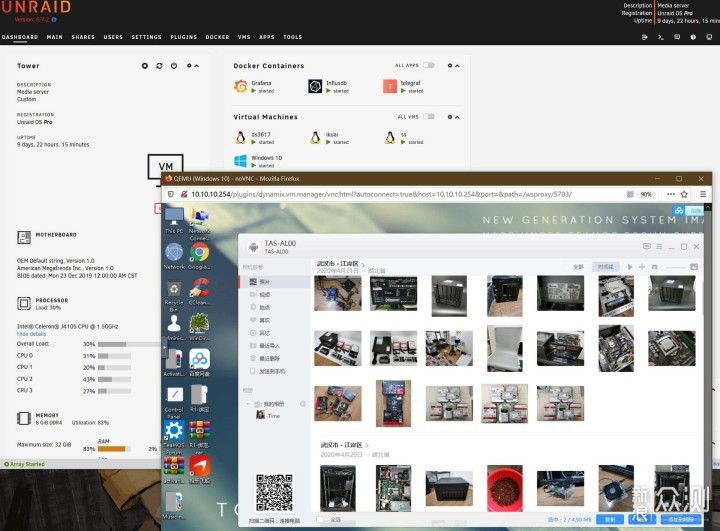This screenshot has height=531, width=720.
Task: Click the message icon in TAS-AL00 title bar
Action: pyautogui.click(x=647, y=247)
